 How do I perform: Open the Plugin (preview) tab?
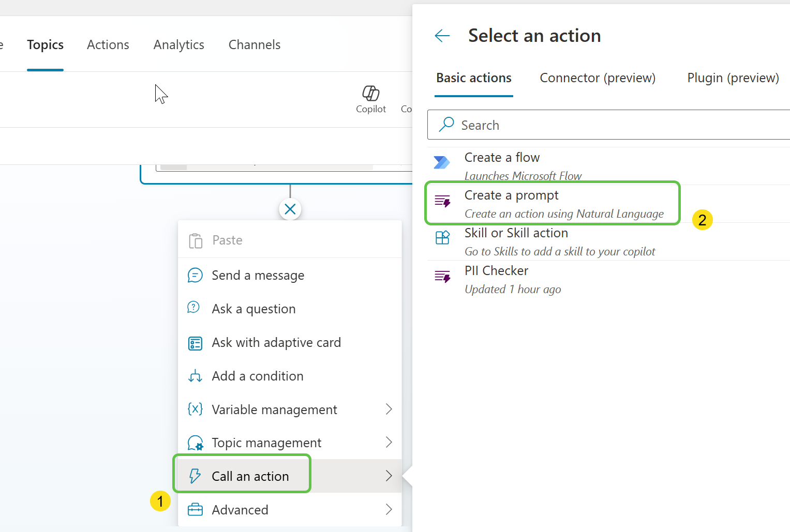[x=733, y=78]
